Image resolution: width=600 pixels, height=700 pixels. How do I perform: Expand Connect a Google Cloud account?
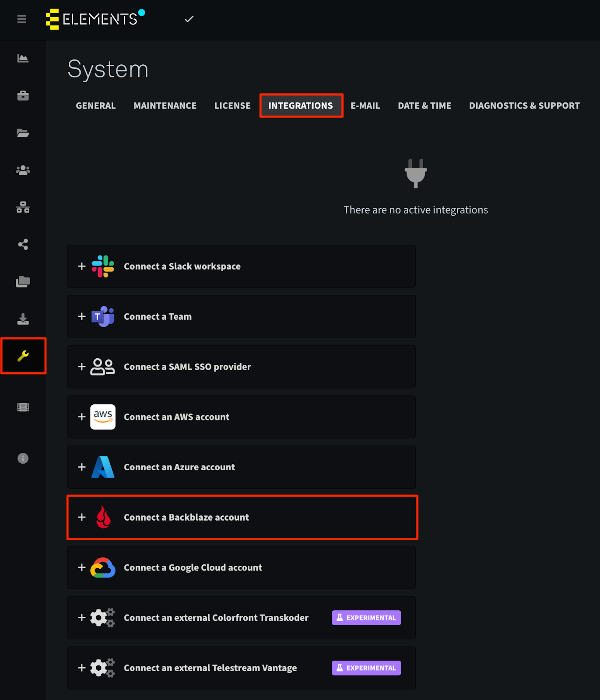[241, 567]
